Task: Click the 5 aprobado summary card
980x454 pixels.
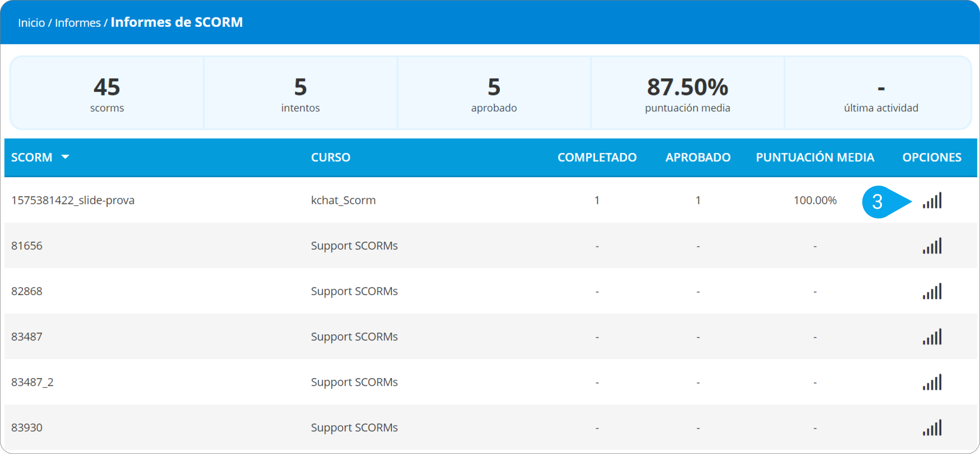Action: point(494,93)
